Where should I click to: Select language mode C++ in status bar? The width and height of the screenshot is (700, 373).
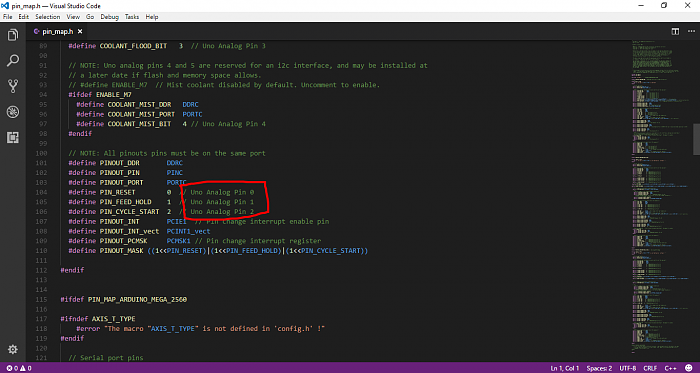coord(671,369)
